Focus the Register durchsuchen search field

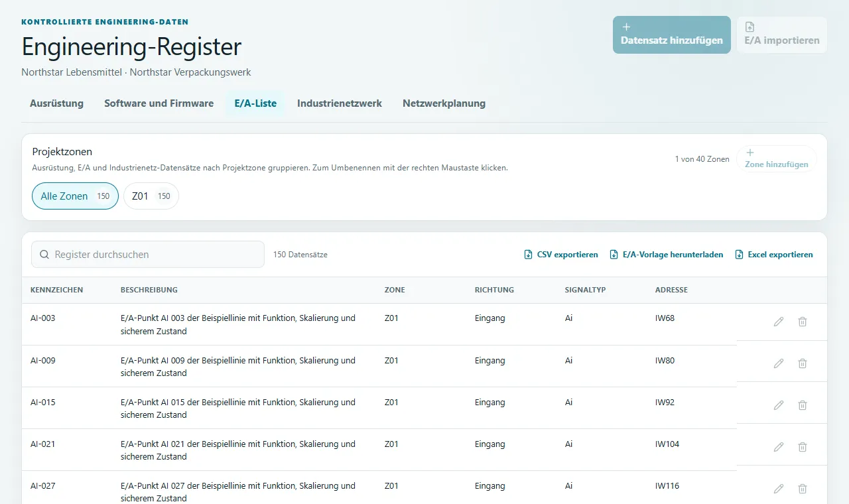(x=148, y=255)
